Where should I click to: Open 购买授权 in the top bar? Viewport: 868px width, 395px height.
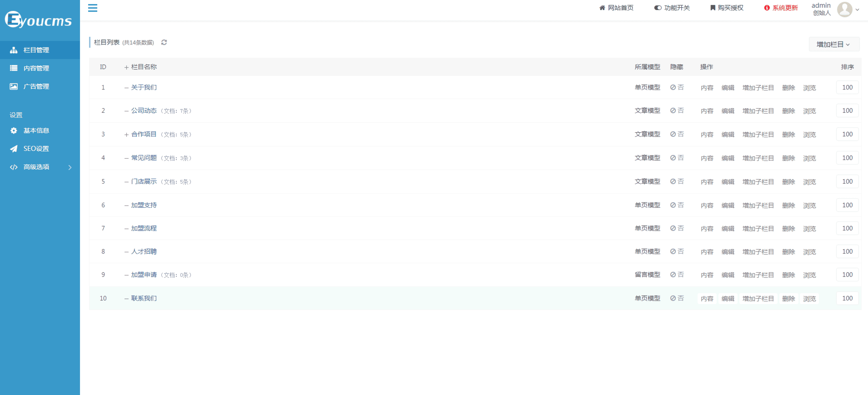727,8
